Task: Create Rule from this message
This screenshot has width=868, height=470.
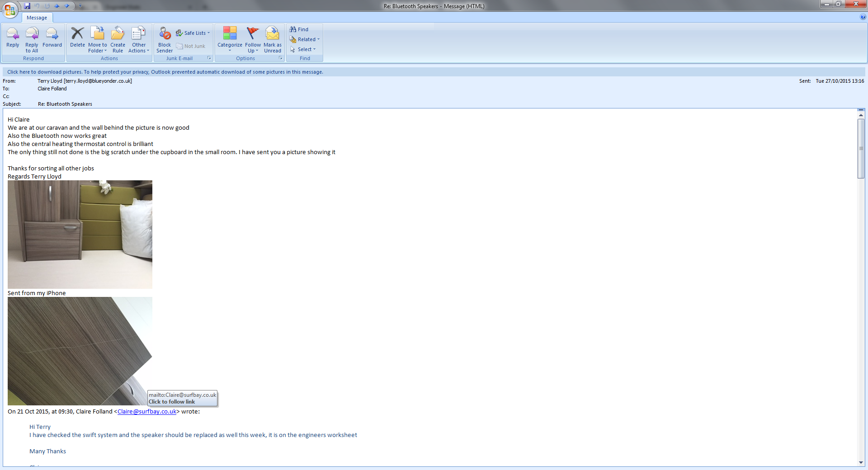Action: tap(118, 40)
